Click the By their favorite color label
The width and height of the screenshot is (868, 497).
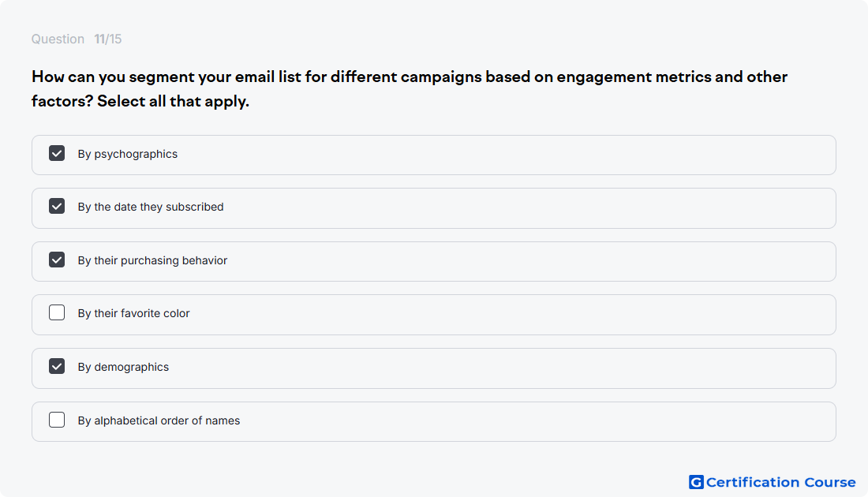pyautogui.click(x=133, y=313)
